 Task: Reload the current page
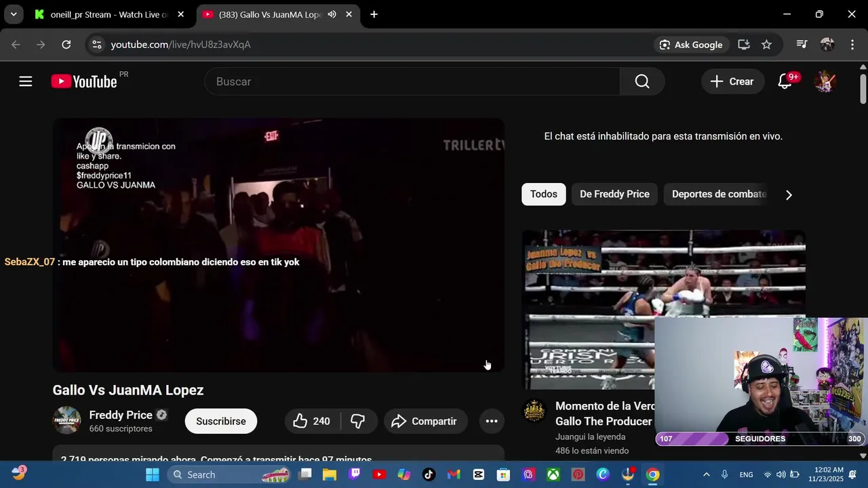click(x=66, y=44)
